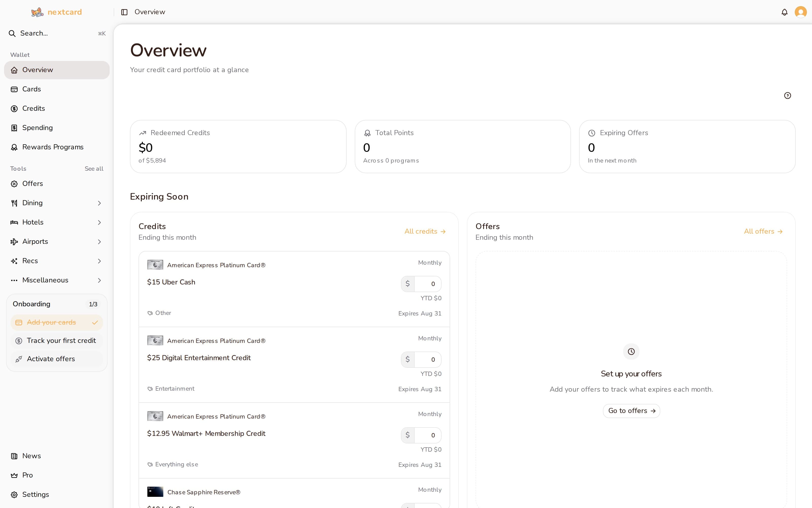Click the See all tools link
Image resolution: width=812 pixels, height=508 pixels.
(94, 169)
